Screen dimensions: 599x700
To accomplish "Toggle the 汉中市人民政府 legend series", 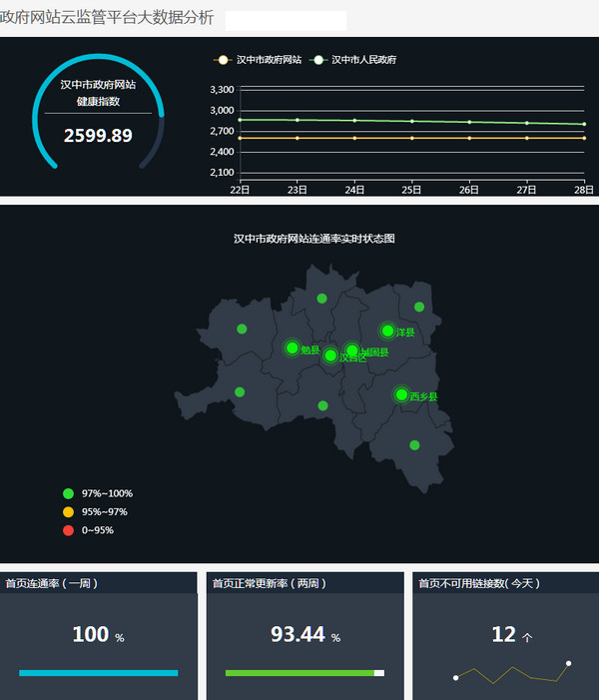I will (354, 60).
